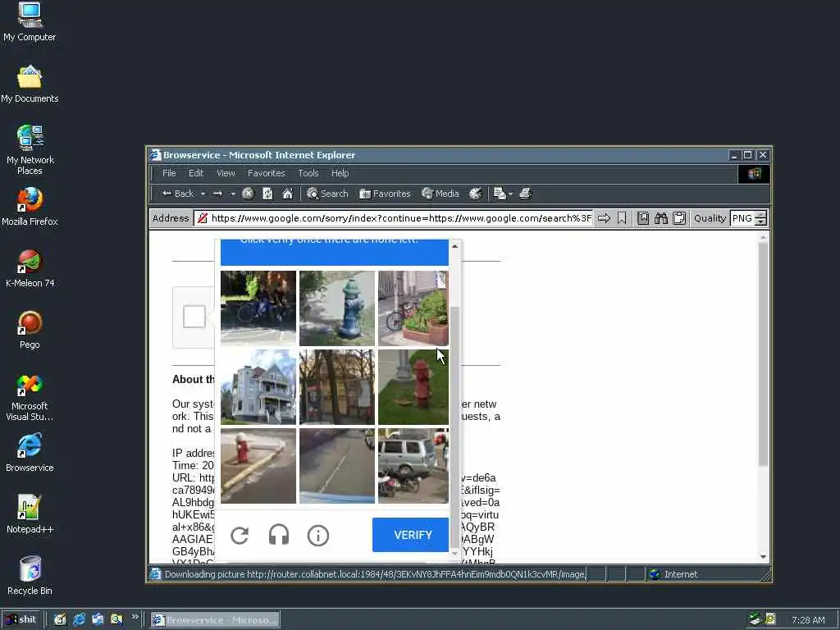This screenshot has width=840, height=630.
Task: Get an audio challenge headphones icon
Action: coord(279,535)
